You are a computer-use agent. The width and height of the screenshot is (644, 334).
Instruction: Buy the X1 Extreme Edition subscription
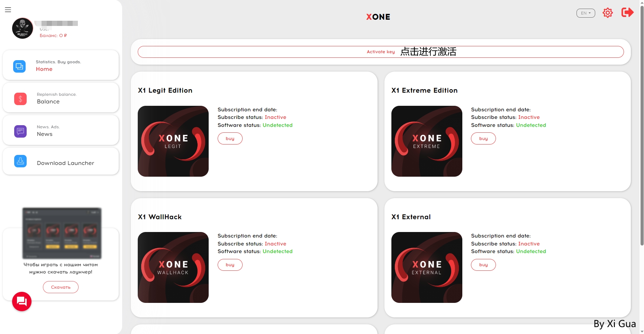pyautogui.click(x=483, y=139)
